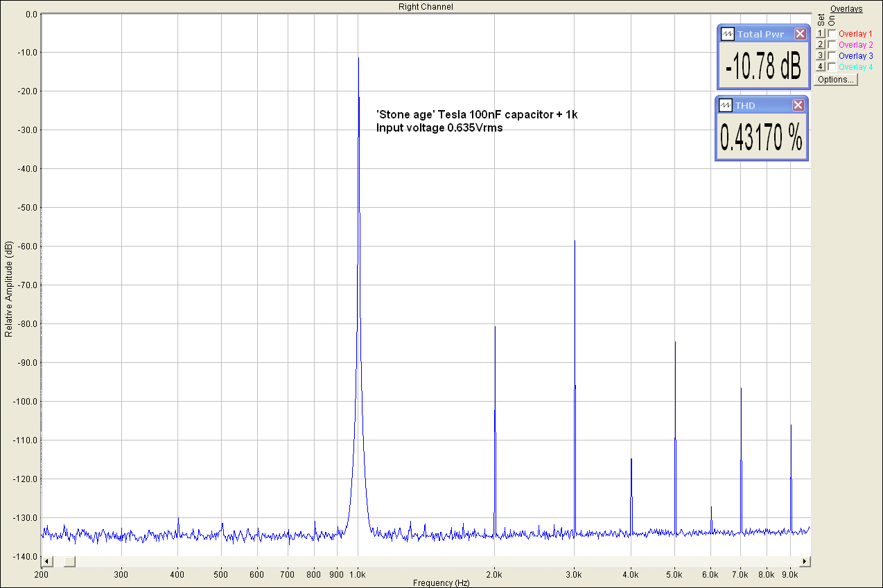The image size is (883, 588).
Task: Click the horizontal scrollbar thumb
Action: [x=69, y=561]
